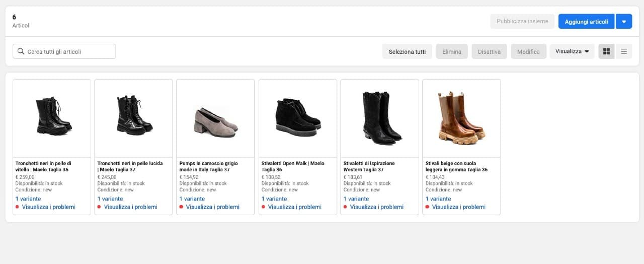The image size is (644, 264).
Task: Click price € 154,92
Action: (189, 177)
